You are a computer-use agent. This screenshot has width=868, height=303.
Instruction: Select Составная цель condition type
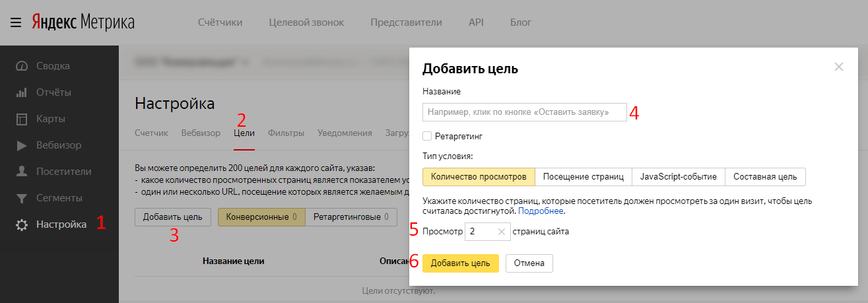765,177
